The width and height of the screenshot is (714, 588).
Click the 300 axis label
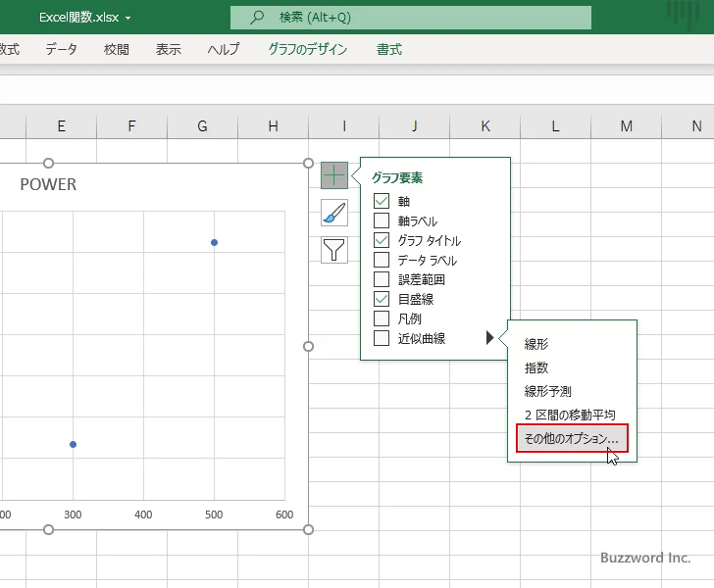point(73,514)
